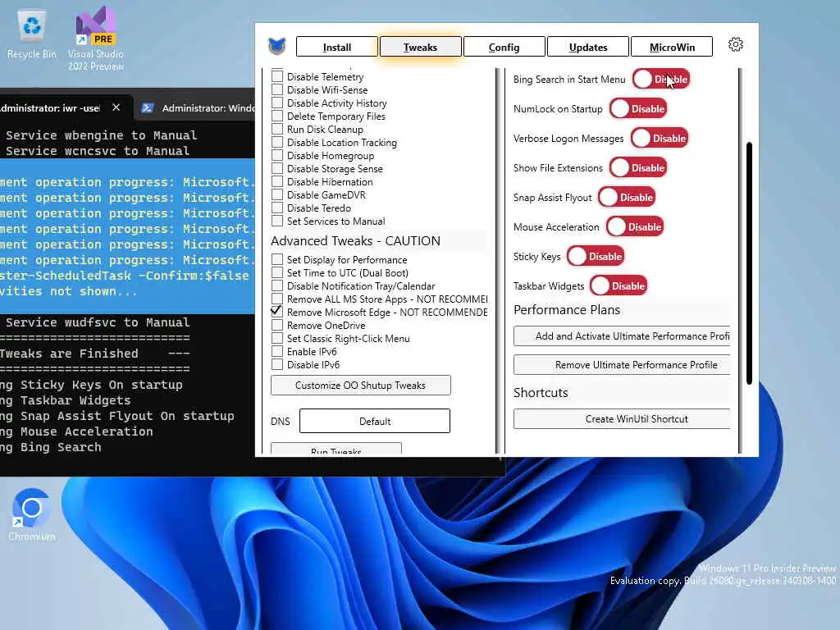Open the Updates tab
This screenshot has height=630, width=840.
click(x=588, y=47)
